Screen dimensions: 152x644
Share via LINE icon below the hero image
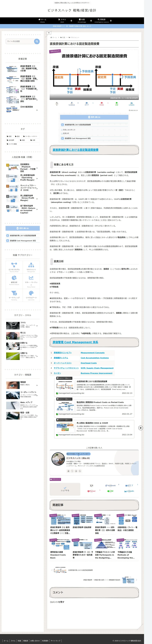click(x=117, y=104)
